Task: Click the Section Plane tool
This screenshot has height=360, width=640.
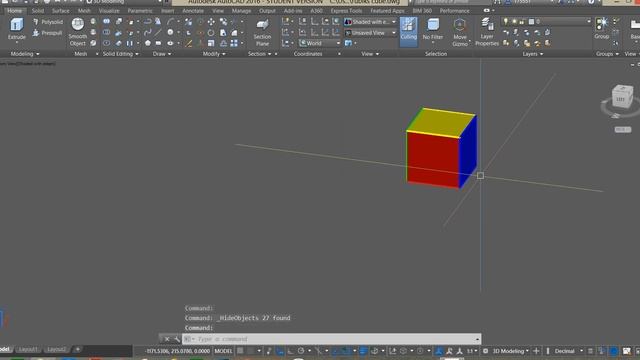Action: point(262,32)
